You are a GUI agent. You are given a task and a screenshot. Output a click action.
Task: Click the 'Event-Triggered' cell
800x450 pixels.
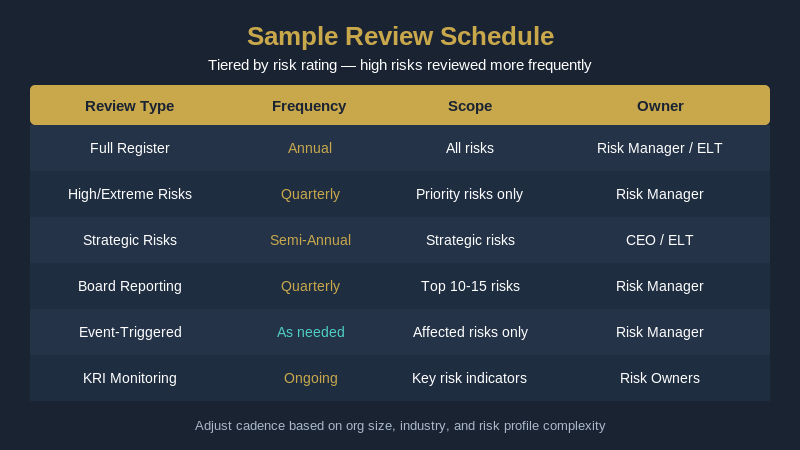(130, 332)
